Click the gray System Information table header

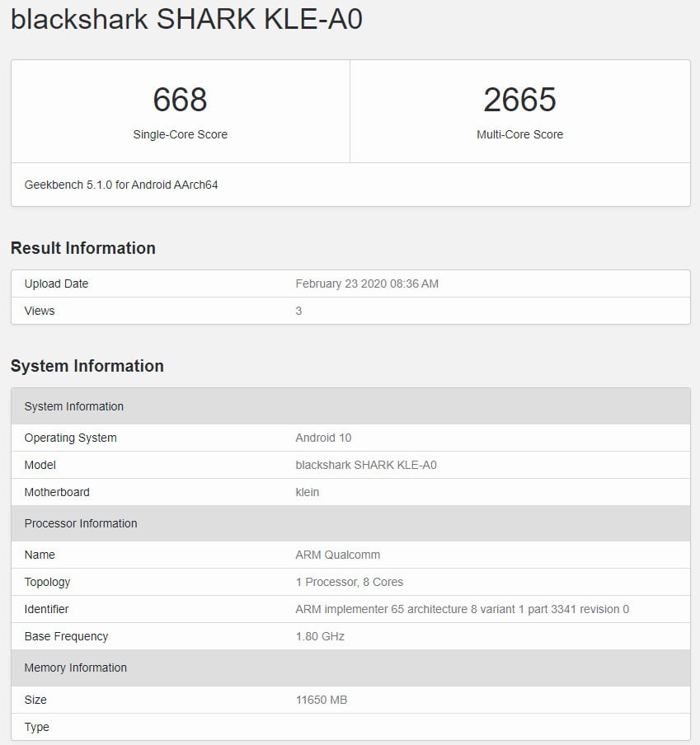[x=74, y=406]
